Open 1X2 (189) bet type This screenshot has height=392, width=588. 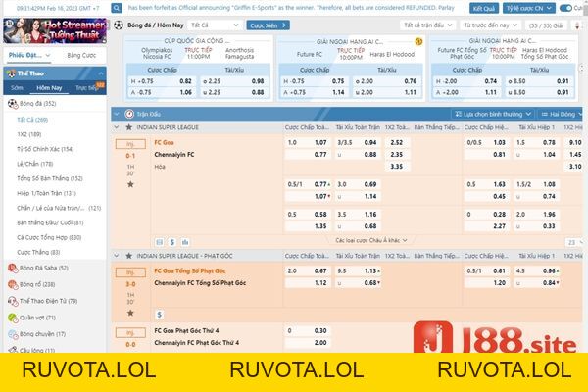coord(29,134)
